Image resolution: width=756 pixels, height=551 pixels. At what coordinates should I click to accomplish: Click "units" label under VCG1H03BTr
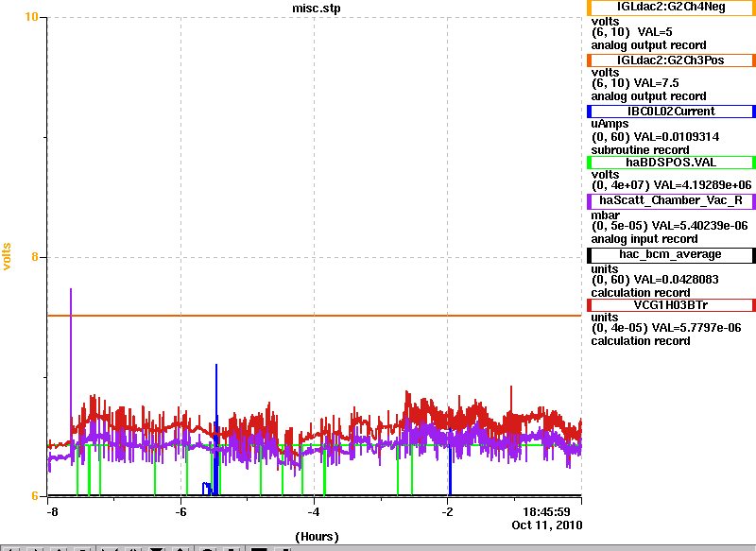(x=605, y=318)
